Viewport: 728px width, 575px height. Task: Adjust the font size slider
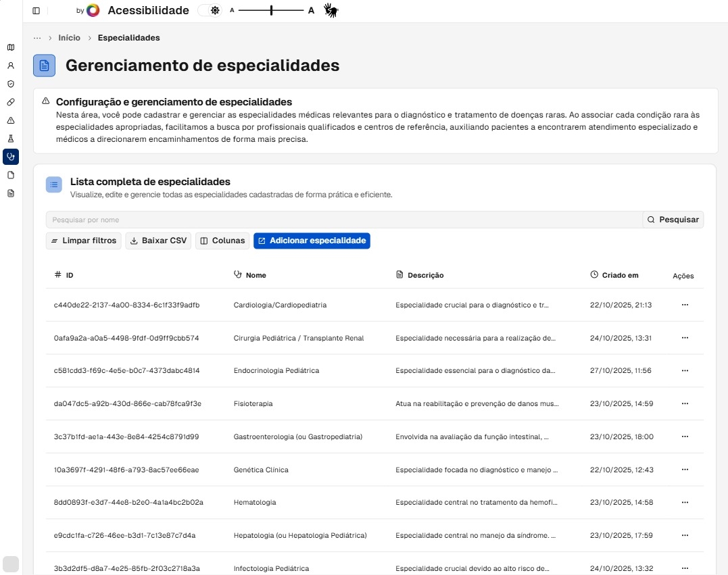(271, 10)
